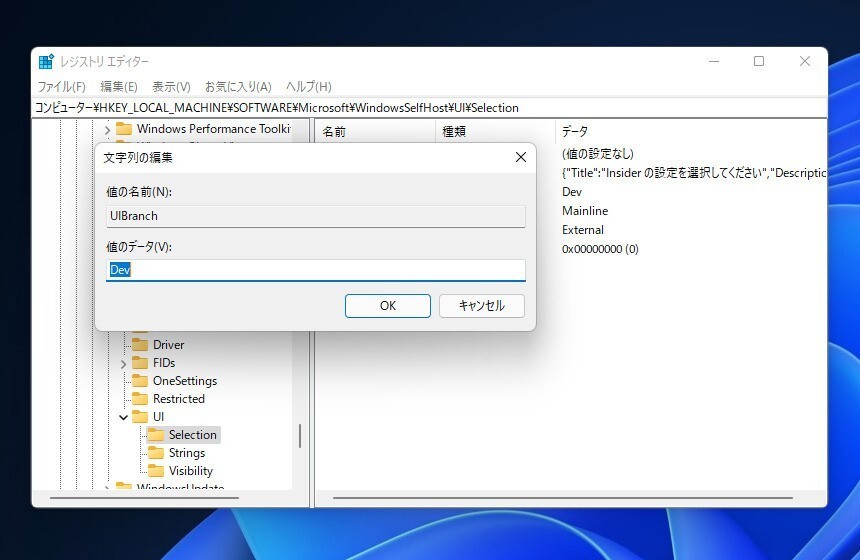
Task: Select the Driver tree item label
Action: pyautogui.click(x=168, y=344)
